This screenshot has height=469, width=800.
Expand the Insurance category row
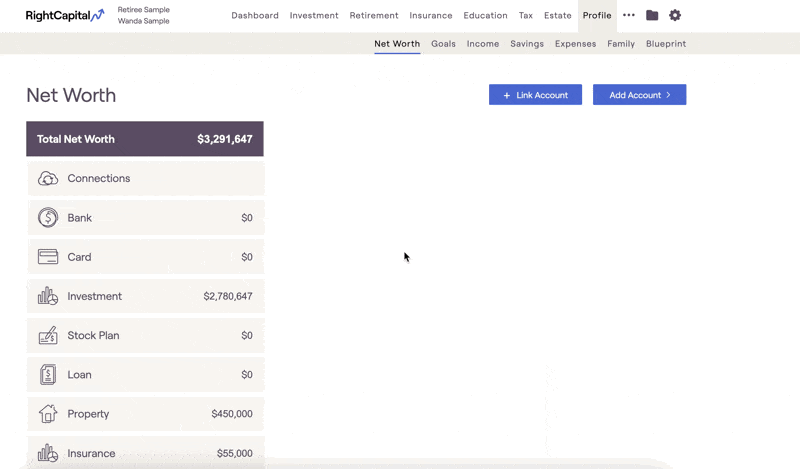point(145,453)
